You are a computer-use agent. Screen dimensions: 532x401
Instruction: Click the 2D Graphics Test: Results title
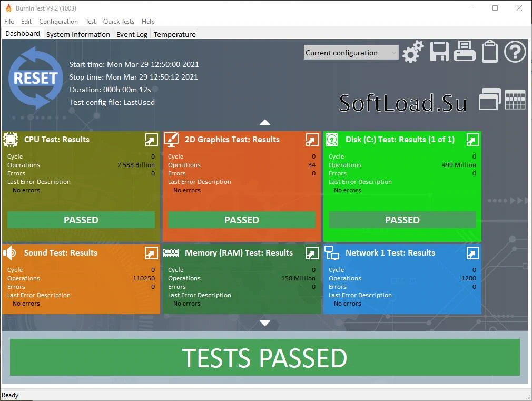pos(232,140)
